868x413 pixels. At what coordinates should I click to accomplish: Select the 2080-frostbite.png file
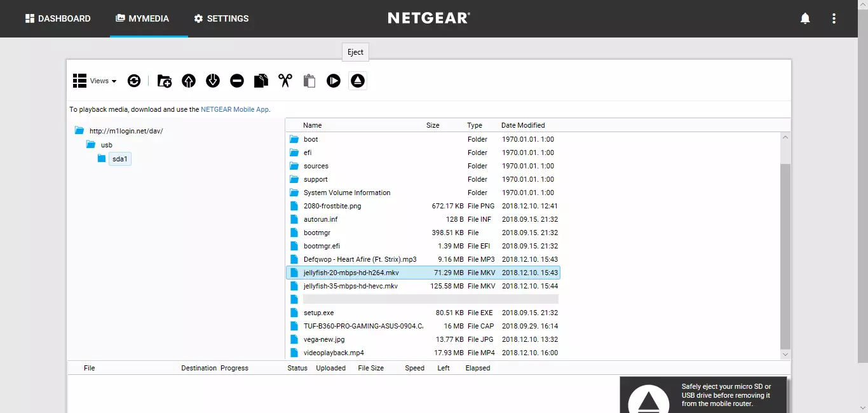tap(423, 206)
